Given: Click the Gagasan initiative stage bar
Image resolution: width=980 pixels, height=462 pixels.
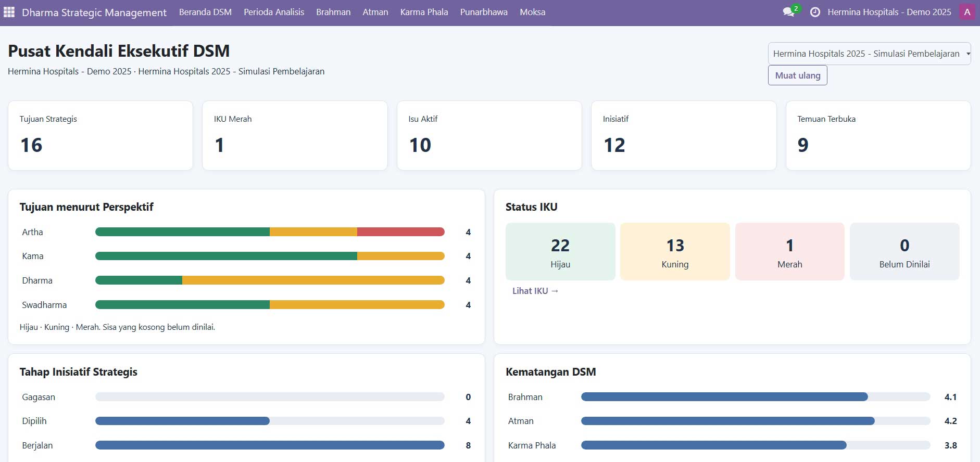Looking at the screenshot, I should coord(270,397).
